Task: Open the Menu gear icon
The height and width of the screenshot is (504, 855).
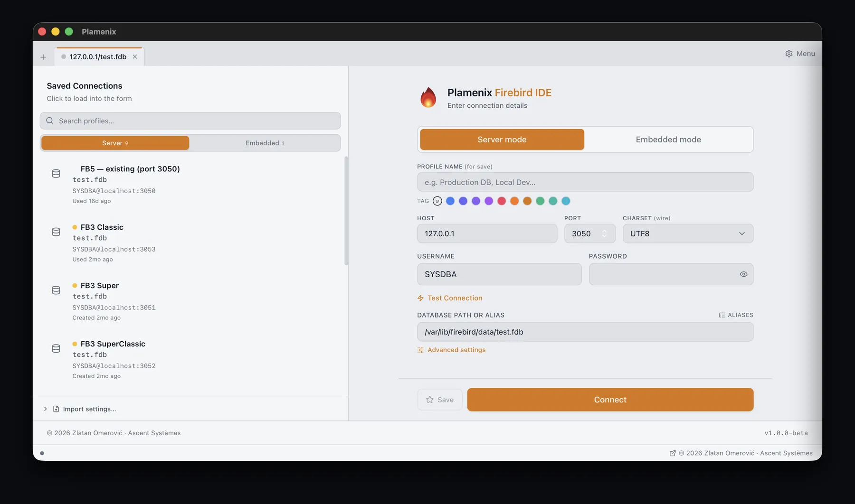Action: pos(789,54)
